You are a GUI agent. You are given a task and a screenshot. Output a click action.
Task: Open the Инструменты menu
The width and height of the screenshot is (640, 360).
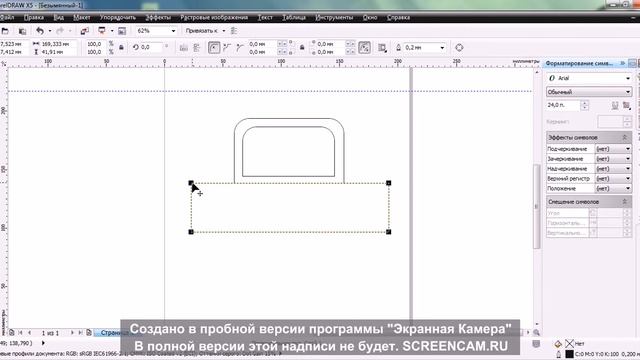[334, 18]
